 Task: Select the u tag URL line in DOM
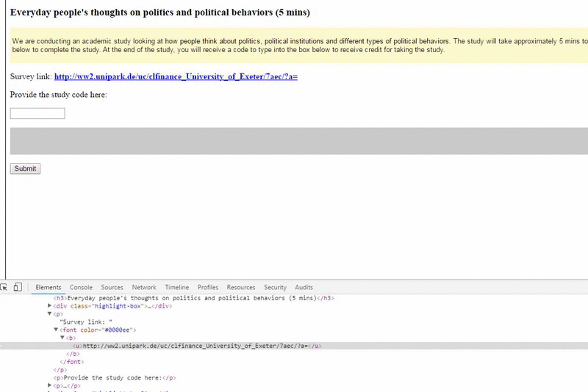197,346
